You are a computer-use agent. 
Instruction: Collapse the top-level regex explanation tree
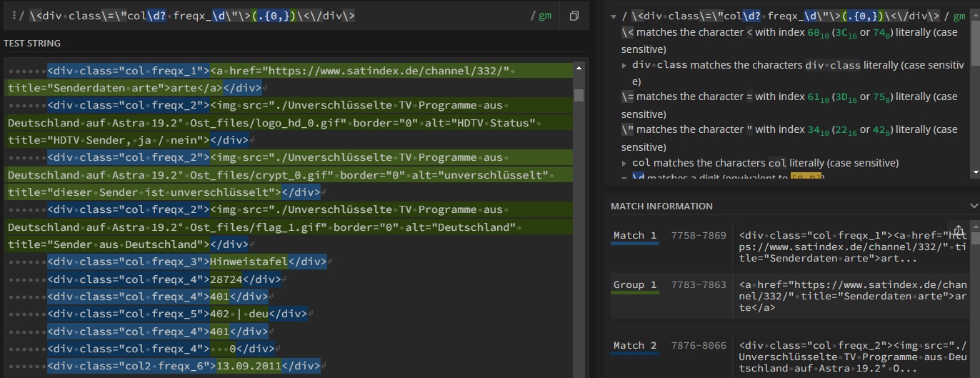pos(614,16)
